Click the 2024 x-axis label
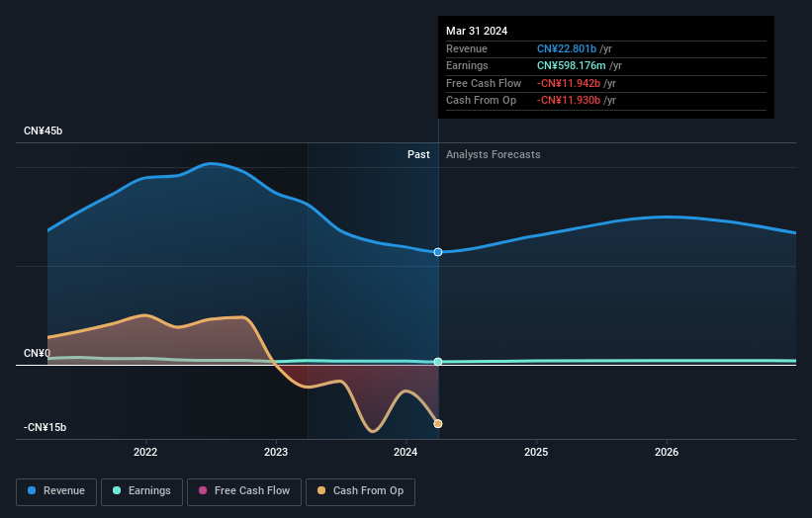 (406, 452)
